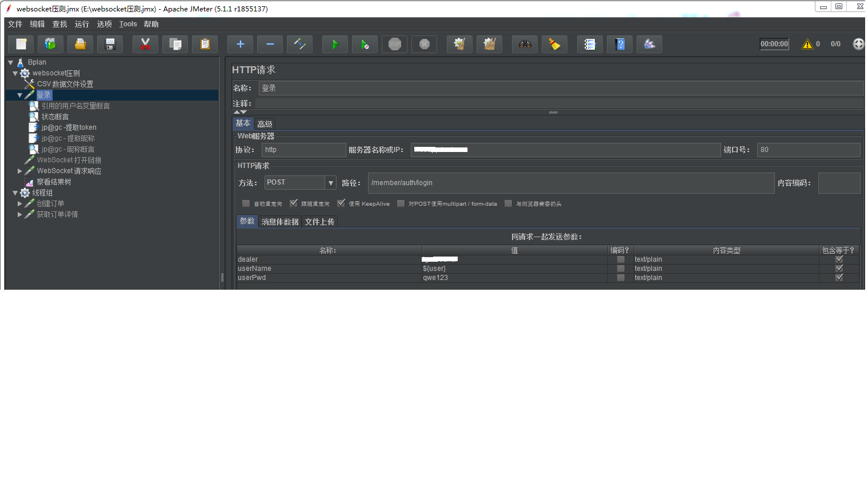
Task: Open the Plugins Manager toolbar icon
Action: tap(649, 44)
